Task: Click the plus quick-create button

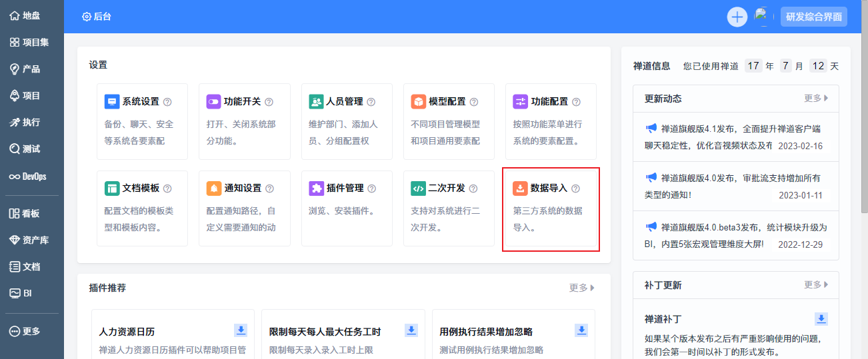Action: [x=737, y=17]
